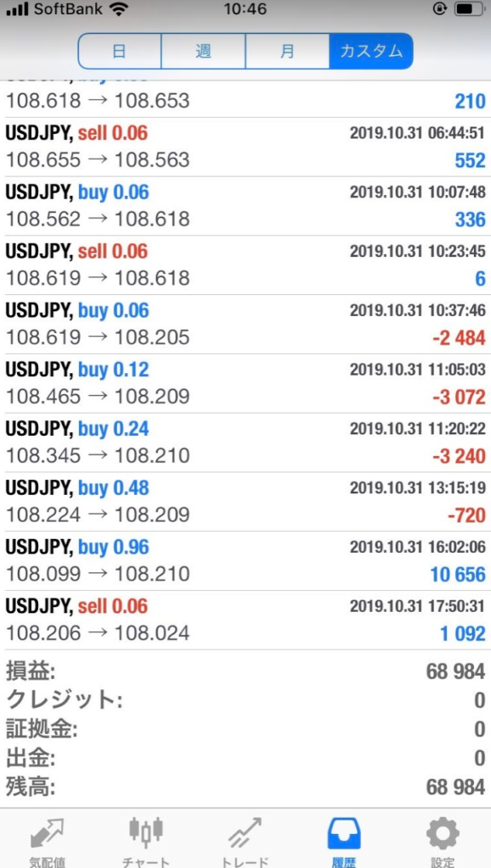This screenshot has width=491, height=868.
Task: Open the buy 0.48 trade at 13:15:19
Action: coord(245,502)
